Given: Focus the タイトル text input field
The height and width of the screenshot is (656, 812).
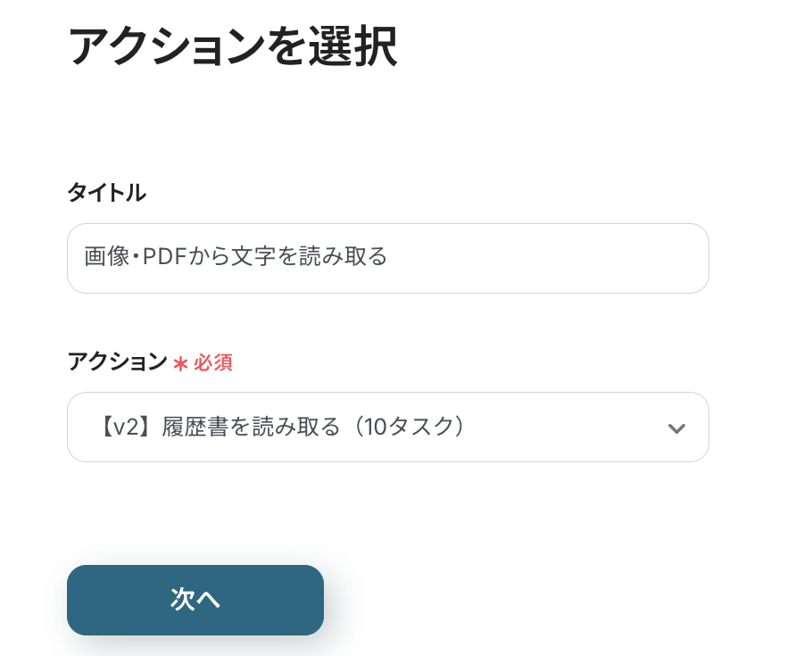Looking at the screenshot, I should coord(387,258).
